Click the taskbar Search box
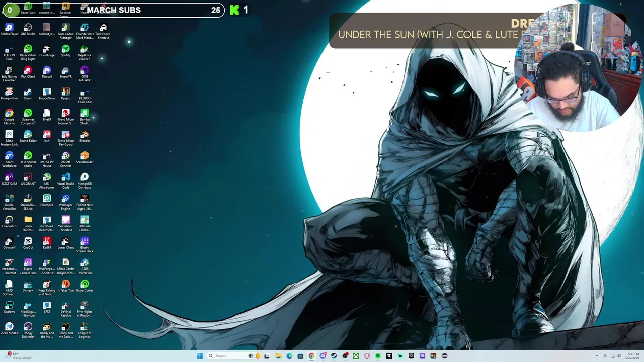644x362 pixels. pos(232,356)
